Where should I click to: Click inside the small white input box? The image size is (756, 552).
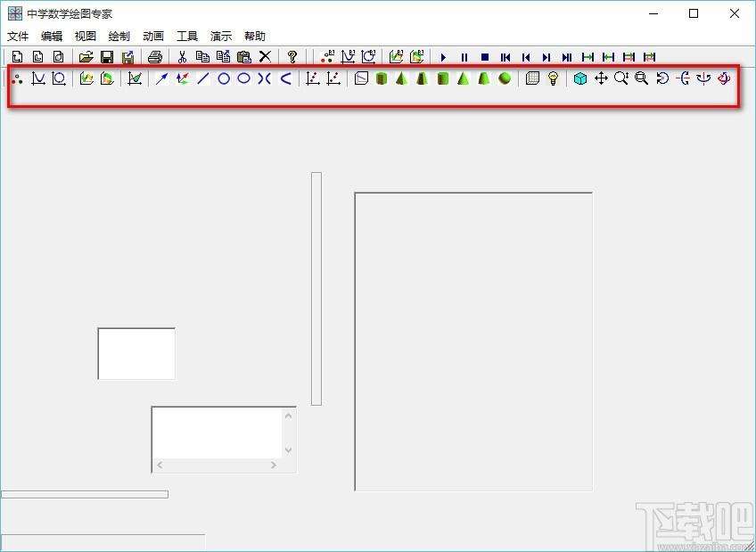point(136,353)
